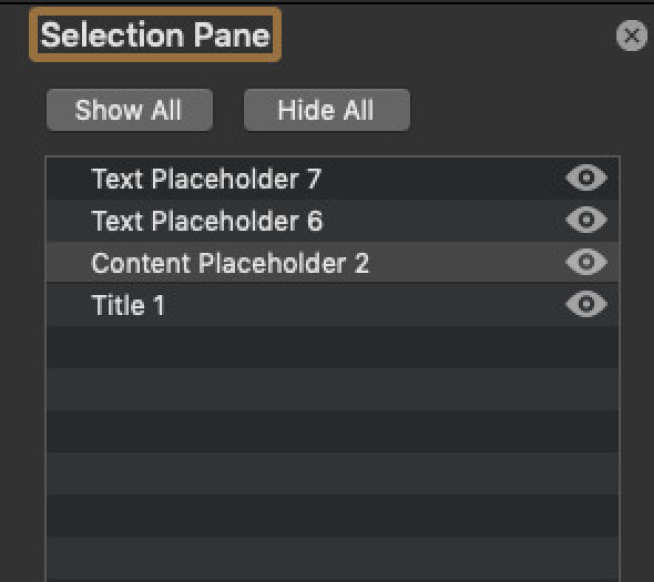The image size is (654, 582).
Task: Hide Text Placeholder 7 using its eye icon
Action: tap(586, 179)
